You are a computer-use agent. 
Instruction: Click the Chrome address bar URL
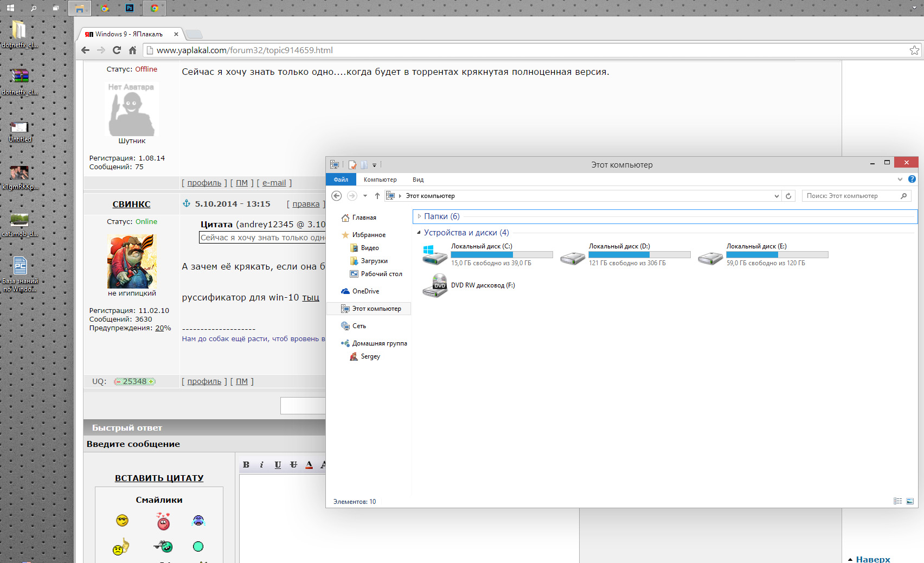coord(245,50)
